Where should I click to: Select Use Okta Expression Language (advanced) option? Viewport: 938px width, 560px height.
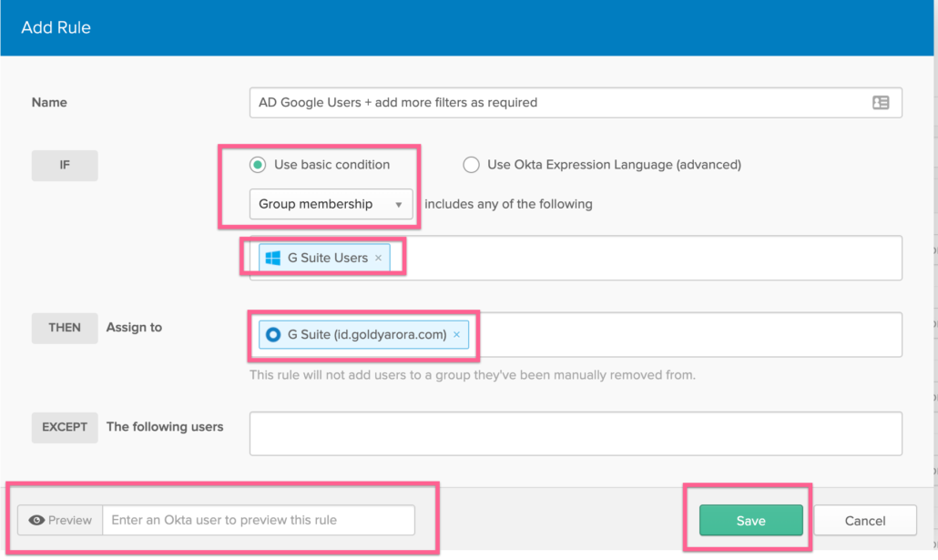[x=472, y=165]
